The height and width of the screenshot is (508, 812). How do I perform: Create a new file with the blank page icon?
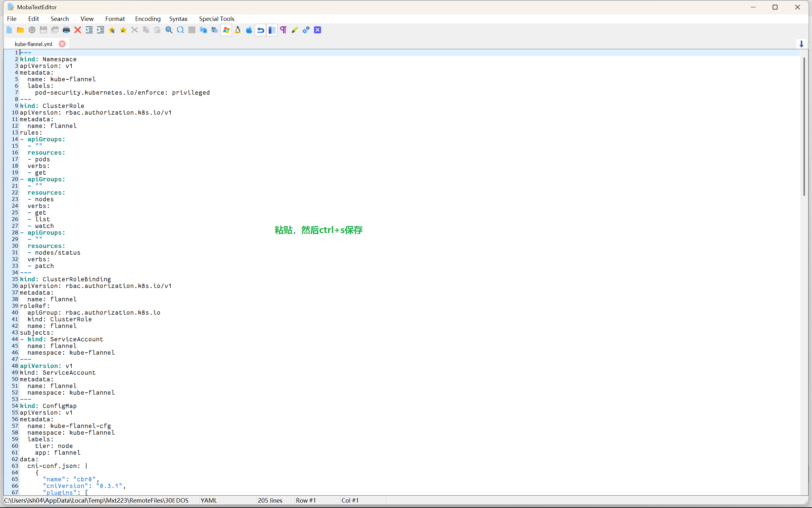click(x=9, y=30)
